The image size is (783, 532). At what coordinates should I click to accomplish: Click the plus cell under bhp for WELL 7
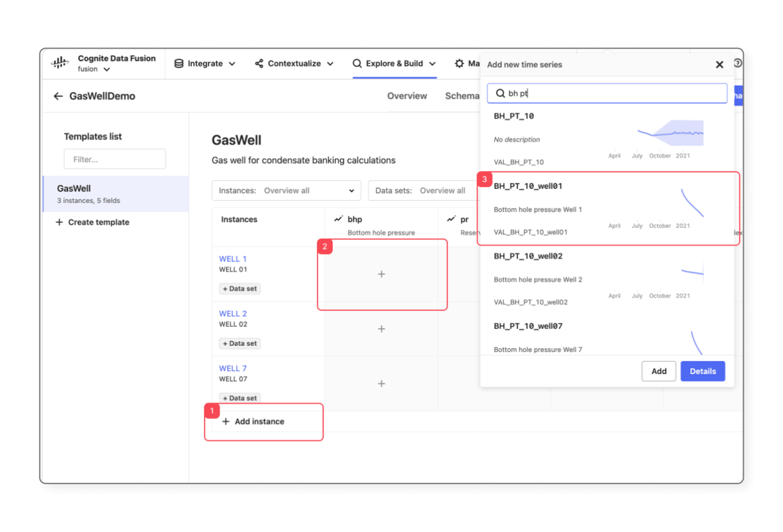pos(381,383)
